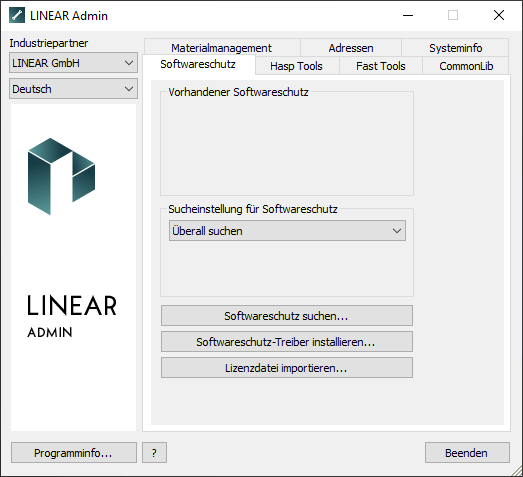Expand the Industriepartner LINEAR GmbH dropdown
The height and width of the screenshot is (477, 523).
point(73,63)
